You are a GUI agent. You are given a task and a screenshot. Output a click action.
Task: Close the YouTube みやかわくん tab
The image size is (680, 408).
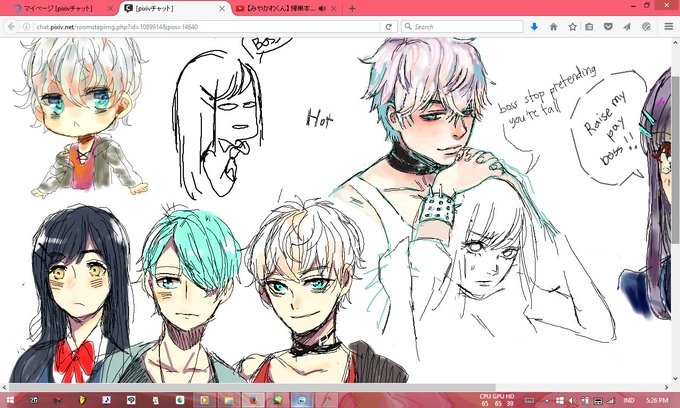(333, 8)
